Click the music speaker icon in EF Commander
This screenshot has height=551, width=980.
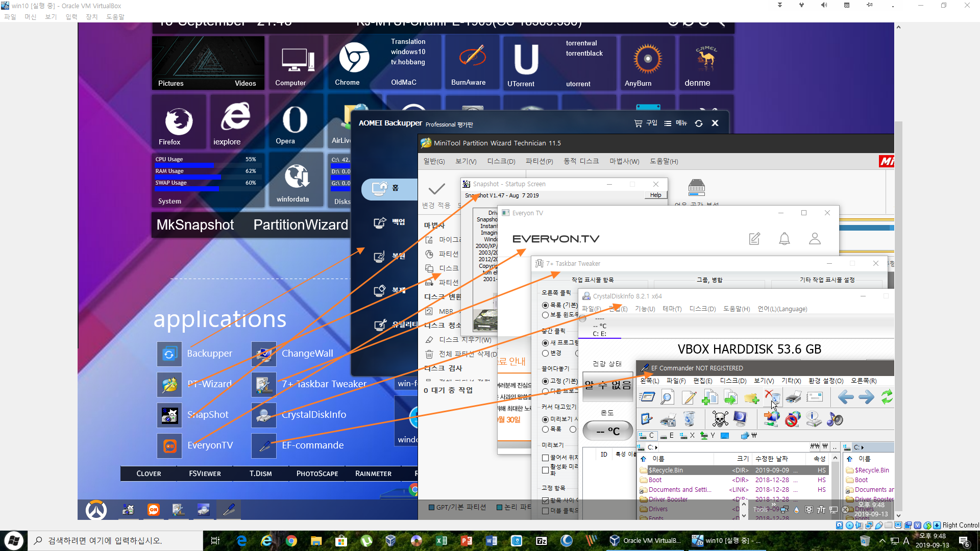(x=835, y=419)
